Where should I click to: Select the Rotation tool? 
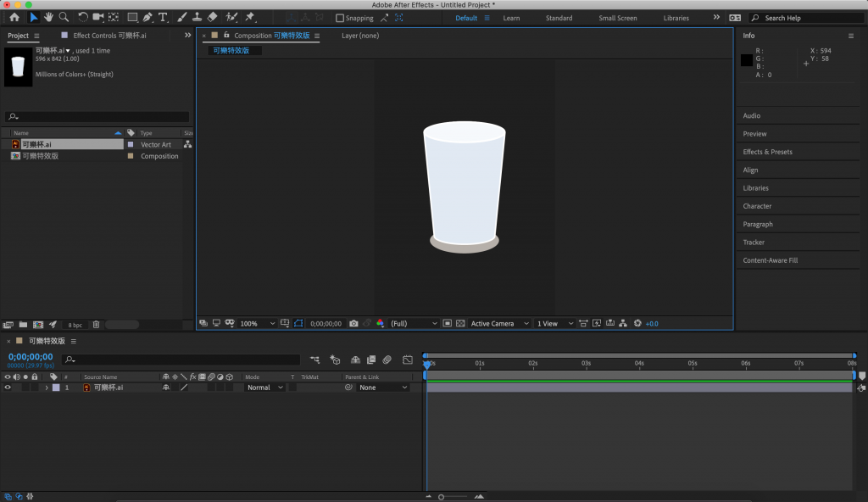[x=83, y=17]
